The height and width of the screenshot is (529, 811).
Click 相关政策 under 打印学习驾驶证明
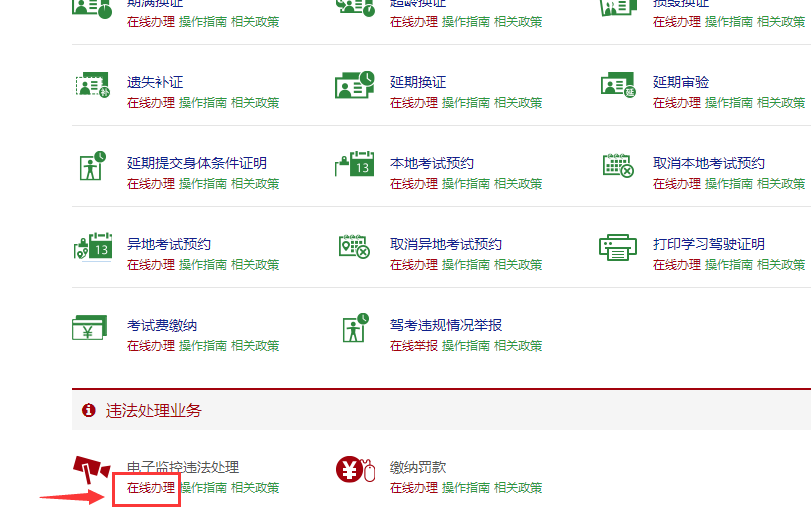[x=781, y=265]
